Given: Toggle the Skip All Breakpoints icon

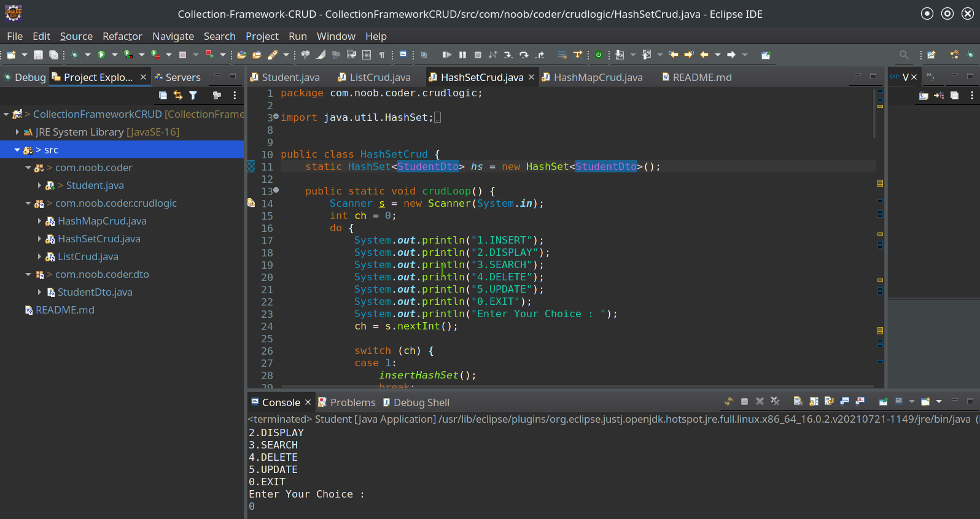Looking at the screenshot, I should (424, 55).
